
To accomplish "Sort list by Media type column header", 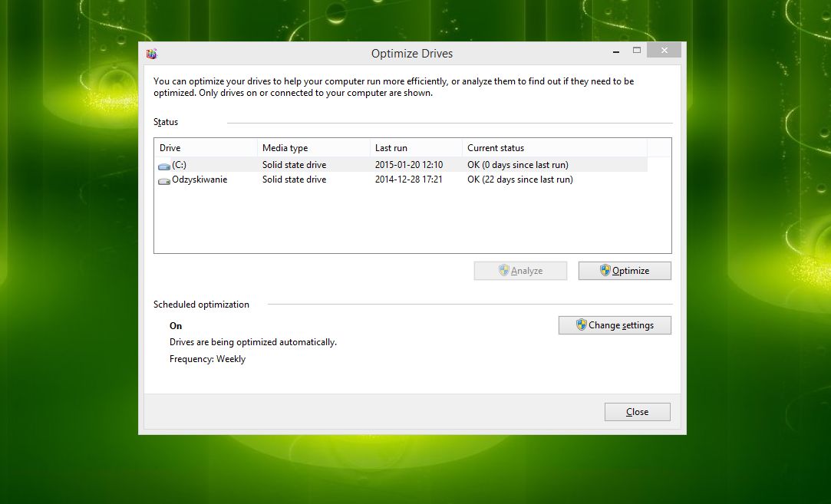I will [x=313, y=148].
